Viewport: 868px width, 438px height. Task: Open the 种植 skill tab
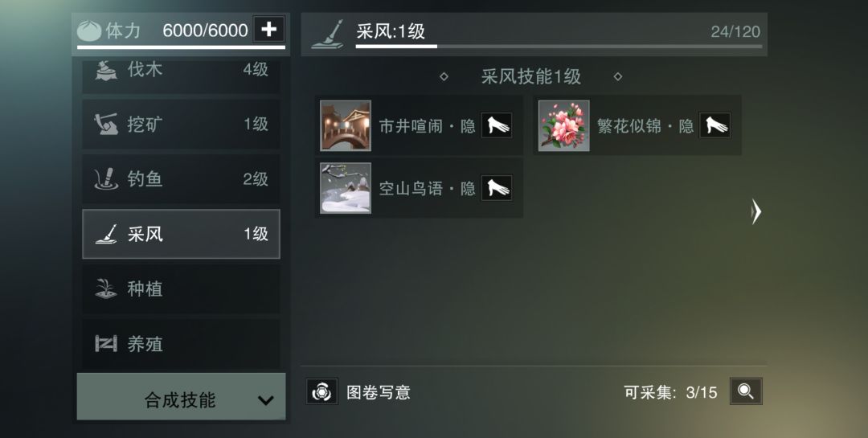(181, 289)
